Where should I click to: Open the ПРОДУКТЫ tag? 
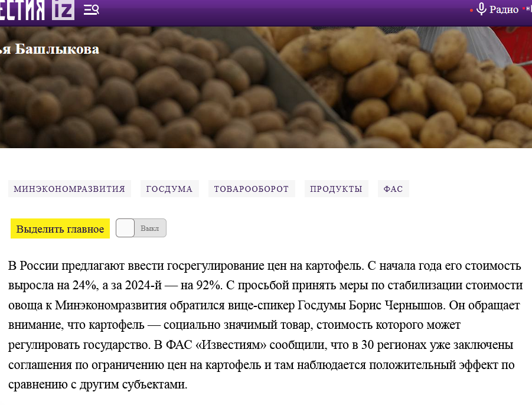click(x=336, y=189)
